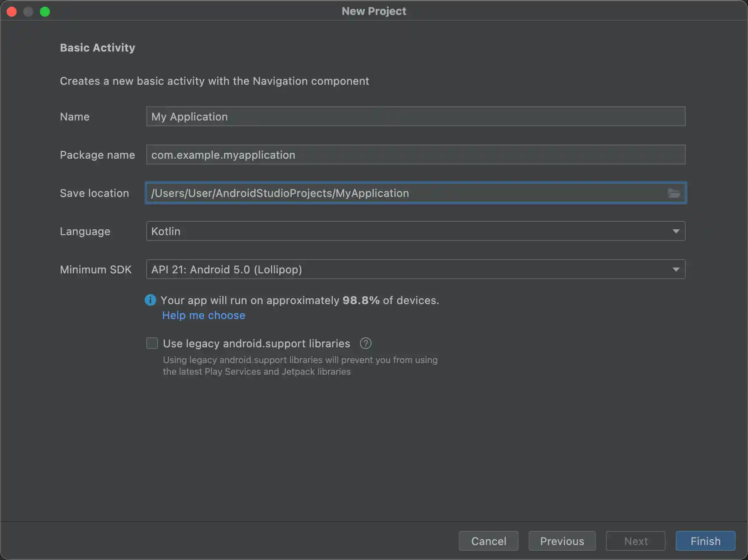This screenshot has width=748, height=560.
Task: Minimize the dialog with the yellow button
Action: (x=28, y=11)
